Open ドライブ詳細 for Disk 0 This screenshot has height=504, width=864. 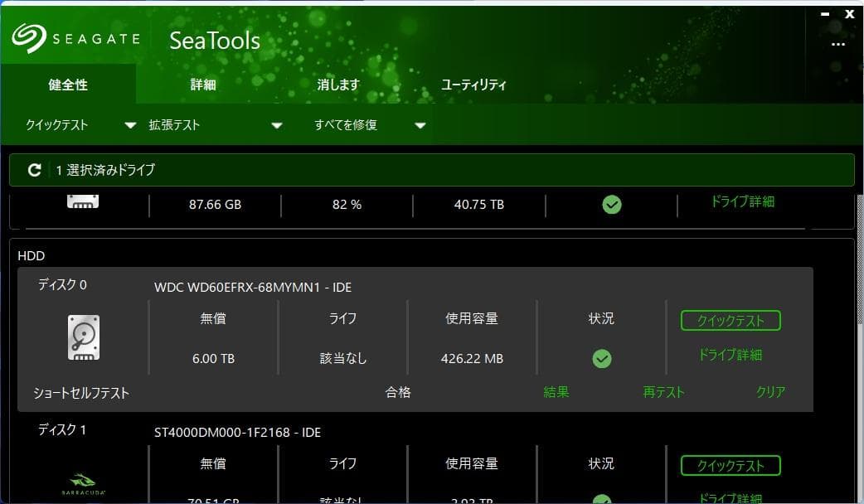(730, 354)
